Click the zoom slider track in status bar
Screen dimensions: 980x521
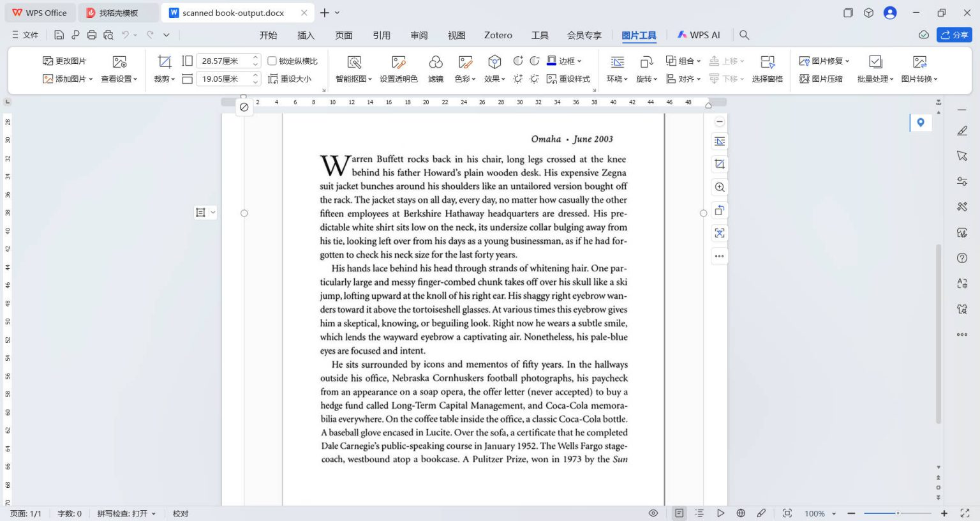(898, 513)
